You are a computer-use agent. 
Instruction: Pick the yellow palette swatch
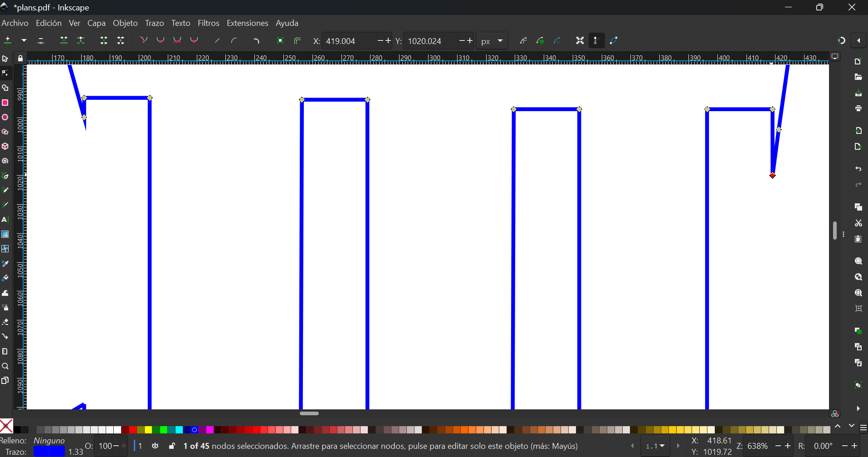(148, 430)
